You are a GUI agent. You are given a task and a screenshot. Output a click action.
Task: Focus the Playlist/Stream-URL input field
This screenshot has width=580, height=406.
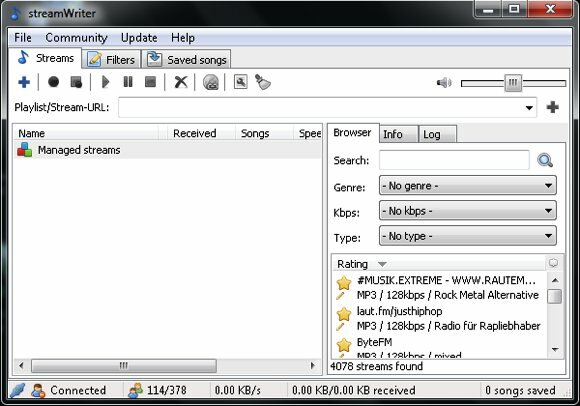click(327, 108)
